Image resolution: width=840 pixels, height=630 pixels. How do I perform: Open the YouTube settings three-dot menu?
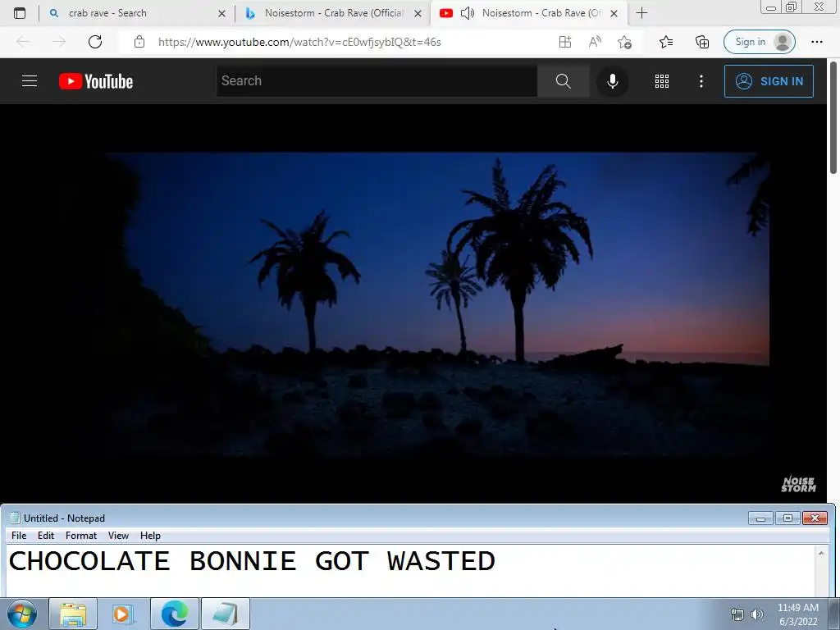pyautogui.click(x=701, y=81)
